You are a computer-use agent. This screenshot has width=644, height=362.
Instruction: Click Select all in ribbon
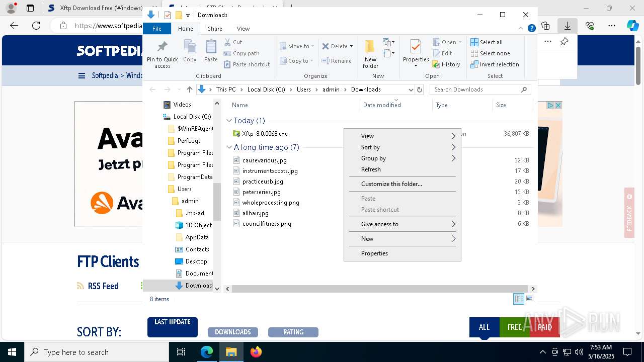tap(487, 42)
